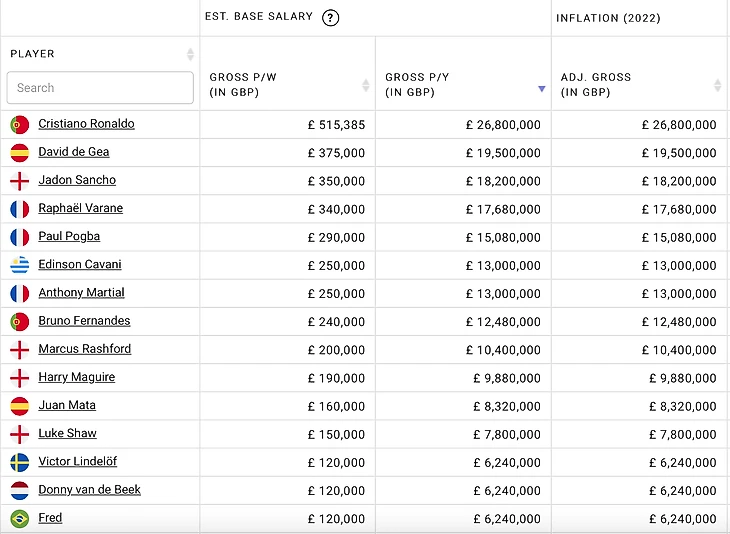Click the player Search field

point(100,88)
